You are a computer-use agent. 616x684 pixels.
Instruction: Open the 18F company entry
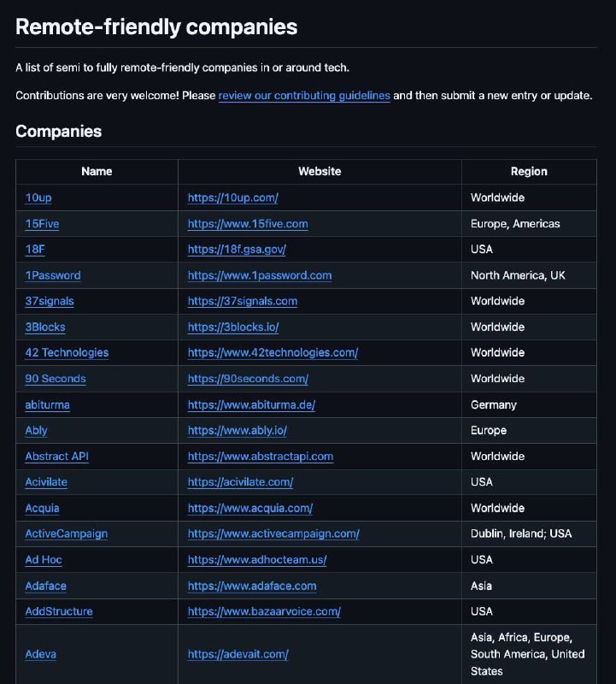pos(35,250)
